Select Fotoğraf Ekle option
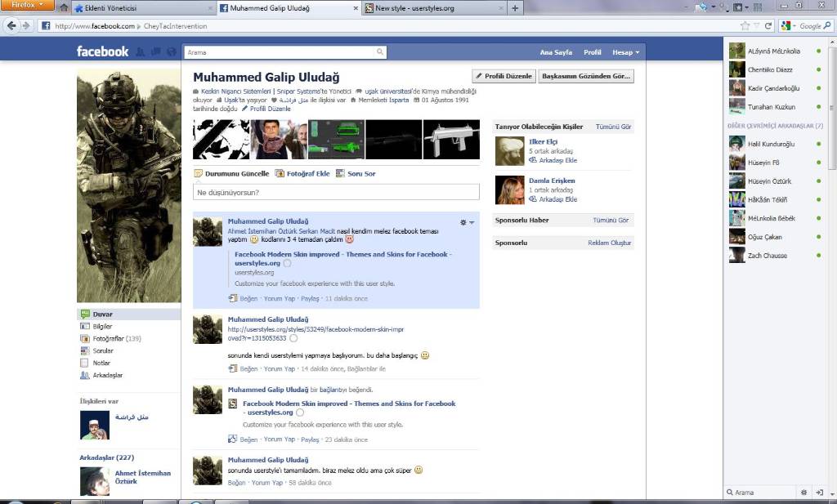This screenshot has height=504, width=837. click(302, 174)
